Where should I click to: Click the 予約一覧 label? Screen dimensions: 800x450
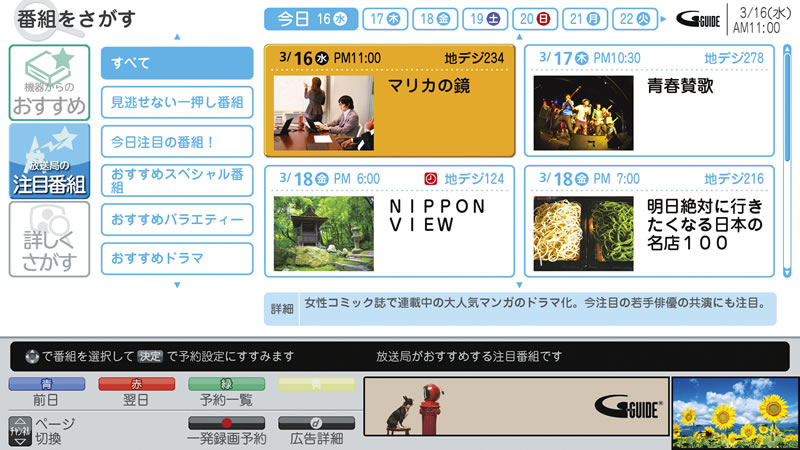coord(227,400)
